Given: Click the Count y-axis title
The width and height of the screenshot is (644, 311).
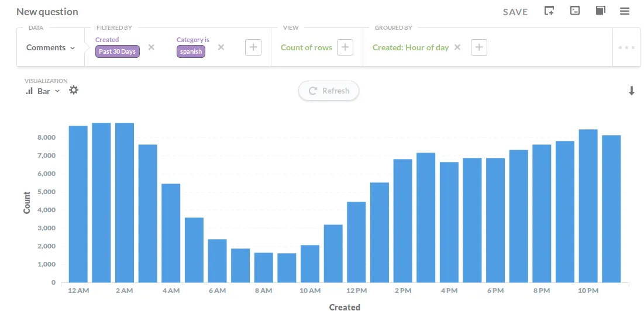Looking at the screenshot, I should [27, 203].
